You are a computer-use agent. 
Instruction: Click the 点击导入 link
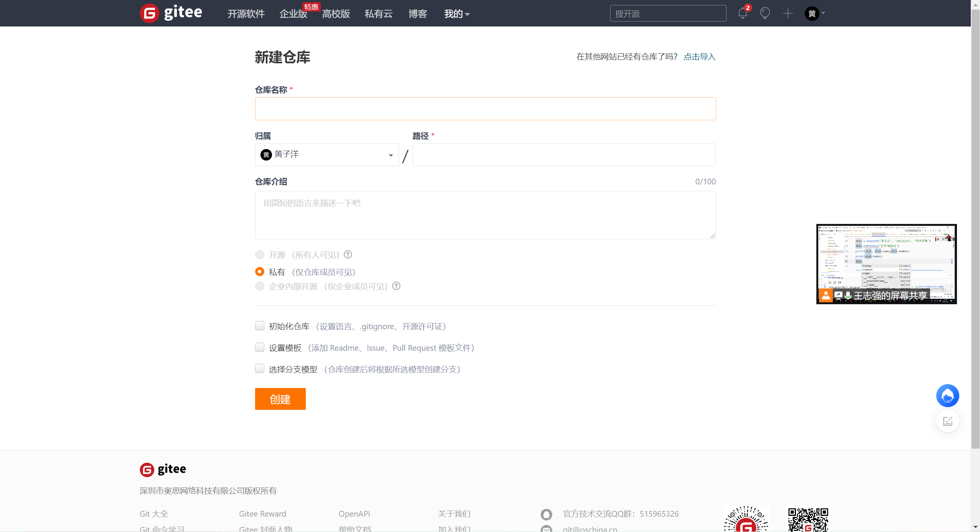tap(700, 57)
